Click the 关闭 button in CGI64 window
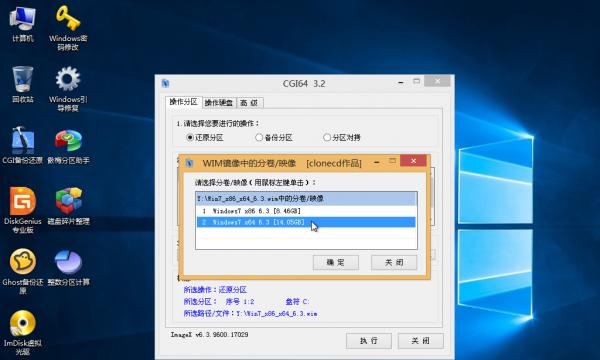The height and width of the screenshot is (360, 600). coord(420,340)
